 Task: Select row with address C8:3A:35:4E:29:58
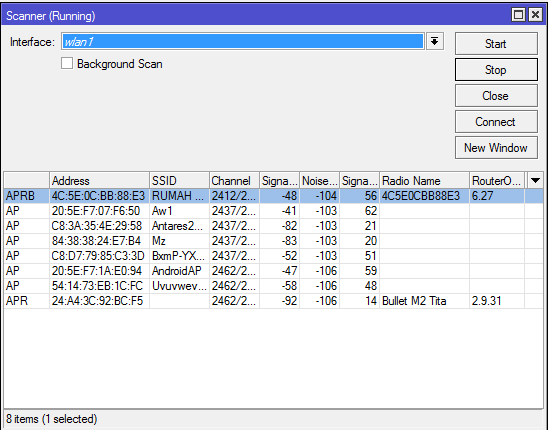(273, 226)
